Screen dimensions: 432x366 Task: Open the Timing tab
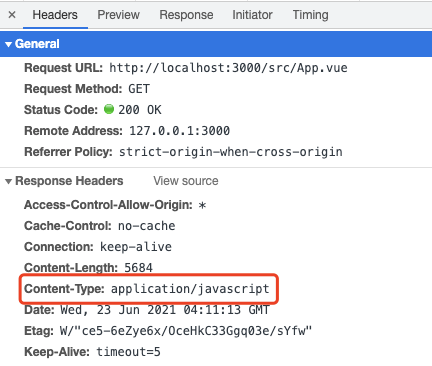point(310,15)
